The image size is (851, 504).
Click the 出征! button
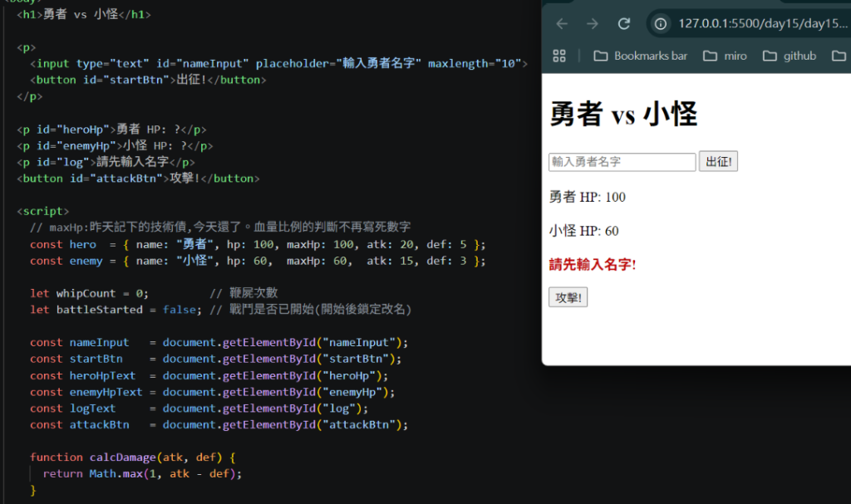pyautogui.click(x=718, y=162)
